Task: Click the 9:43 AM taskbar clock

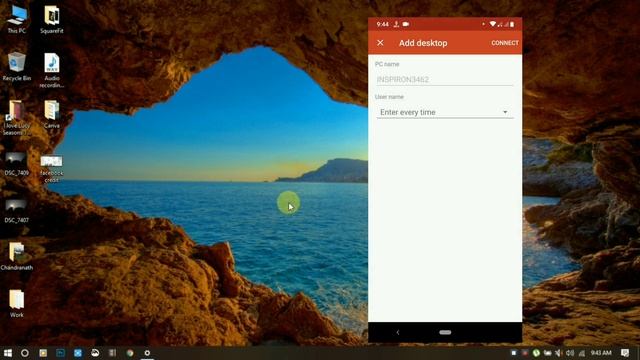Action: [601, 353]
